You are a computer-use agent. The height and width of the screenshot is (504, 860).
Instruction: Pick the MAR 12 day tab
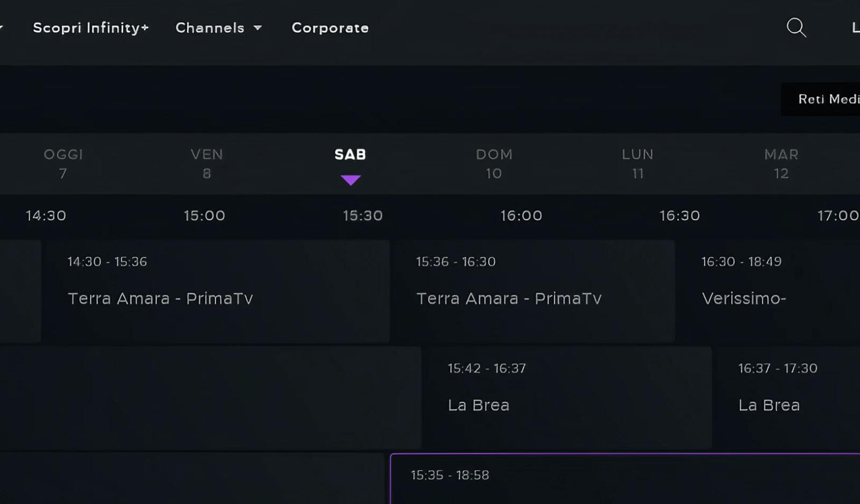pos(781,163)
